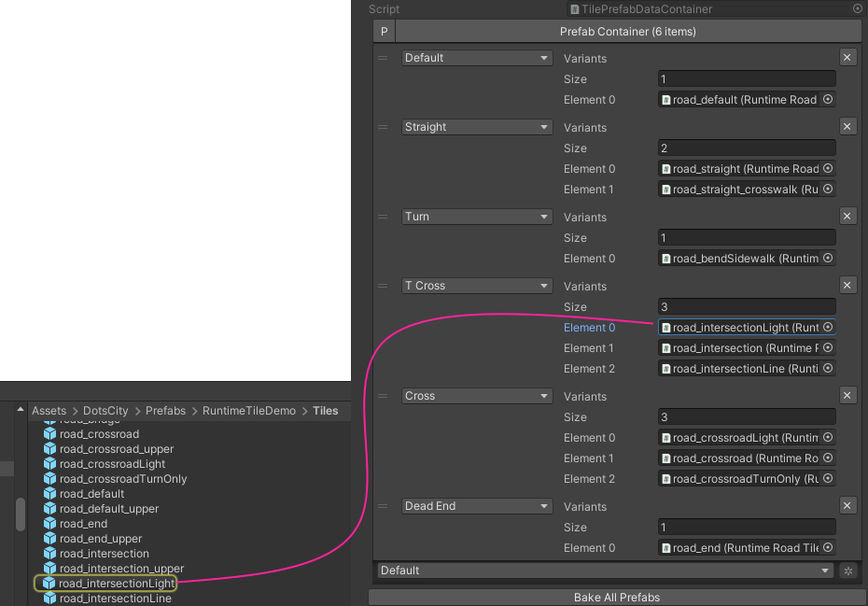Viewport: 868px width, 606px height.
Task: Open object picker for road_straight element
Action: 828,168
